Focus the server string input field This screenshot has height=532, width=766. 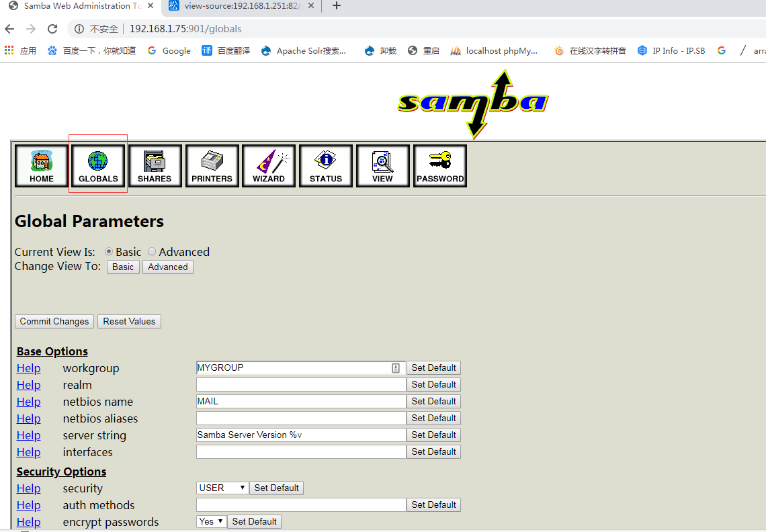point(301,435)
